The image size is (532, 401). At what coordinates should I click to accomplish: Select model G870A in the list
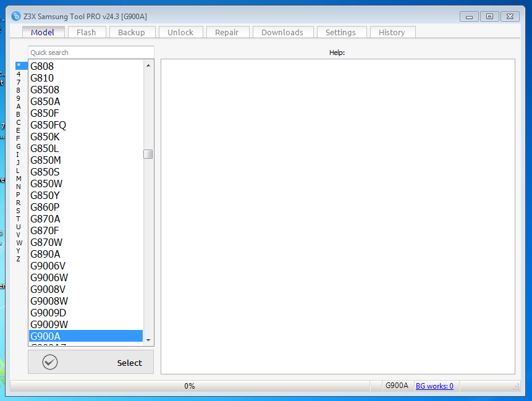point(85,219)
